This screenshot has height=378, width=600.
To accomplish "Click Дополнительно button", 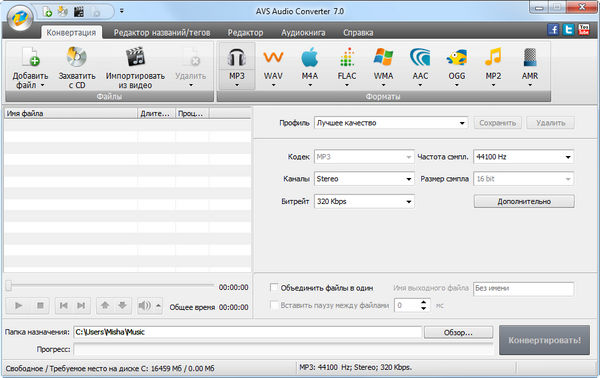I will pos(524,201).
